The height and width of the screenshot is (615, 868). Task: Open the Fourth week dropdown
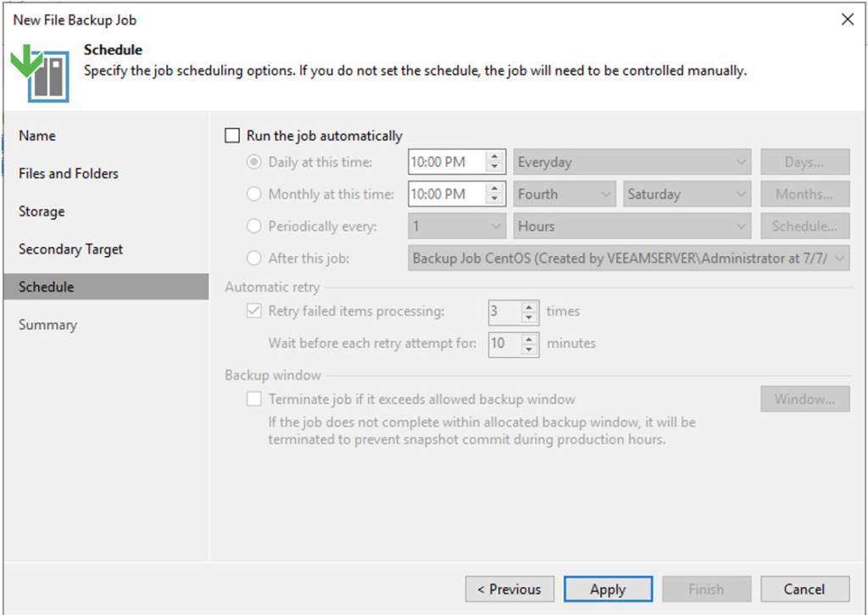[x=564, y=194]
